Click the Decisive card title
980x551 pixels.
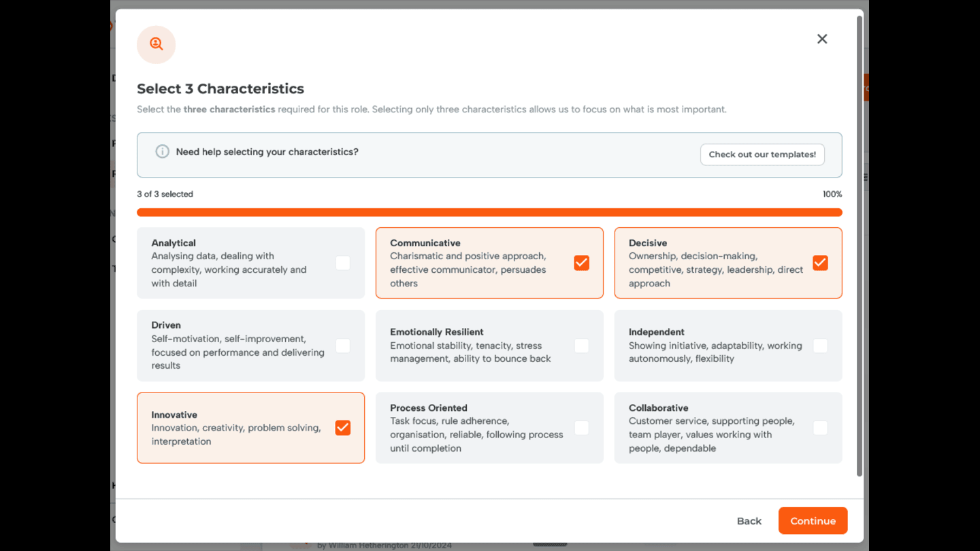coord(648,243)
